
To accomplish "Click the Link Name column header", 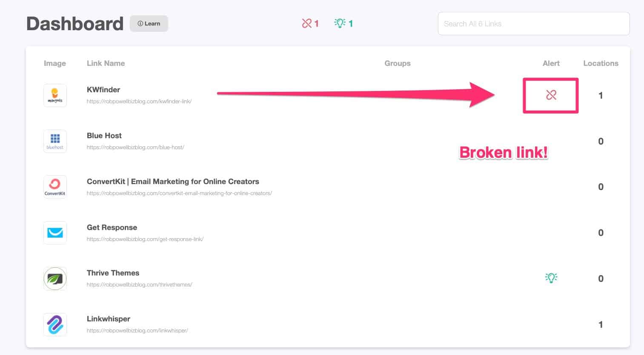I will tap(106, 63).
